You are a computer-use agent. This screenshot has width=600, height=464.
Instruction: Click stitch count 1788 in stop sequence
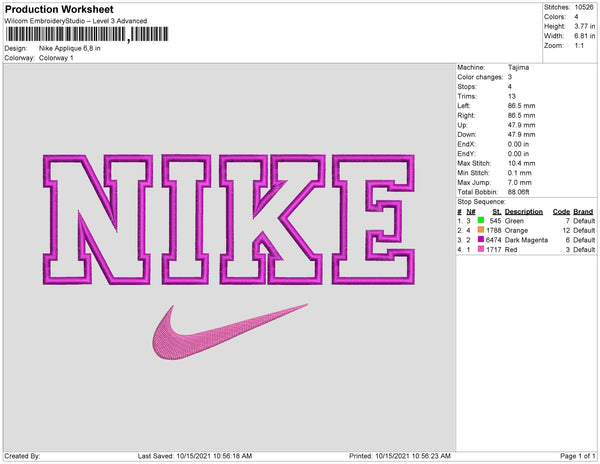pyautogui.click(x=494, y=230)
